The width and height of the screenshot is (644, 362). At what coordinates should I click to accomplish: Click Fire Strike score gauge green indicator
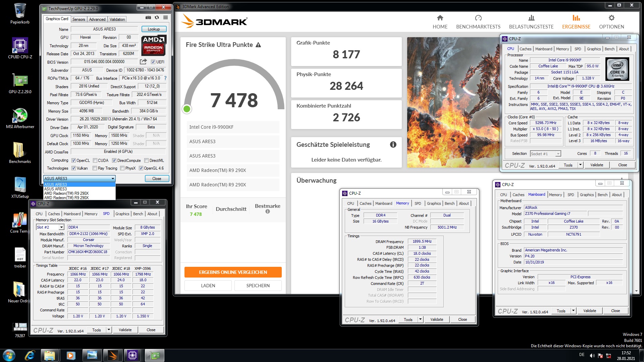click(187, 109)
